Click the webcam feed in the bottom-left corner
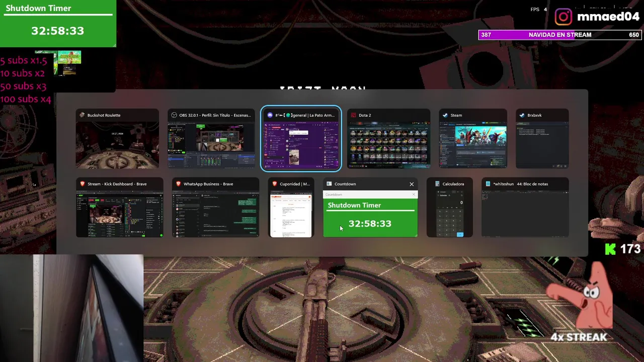The image size is (644, 362). (x=71, y=308)
